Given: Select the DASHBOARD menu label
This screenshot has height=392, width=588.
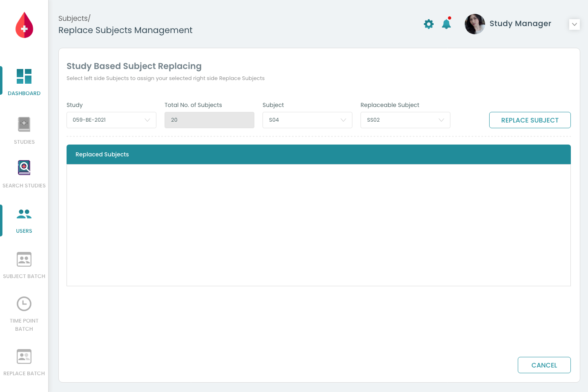Looking at the screenshot, I should pyautogui.click(x=24, y=94).
